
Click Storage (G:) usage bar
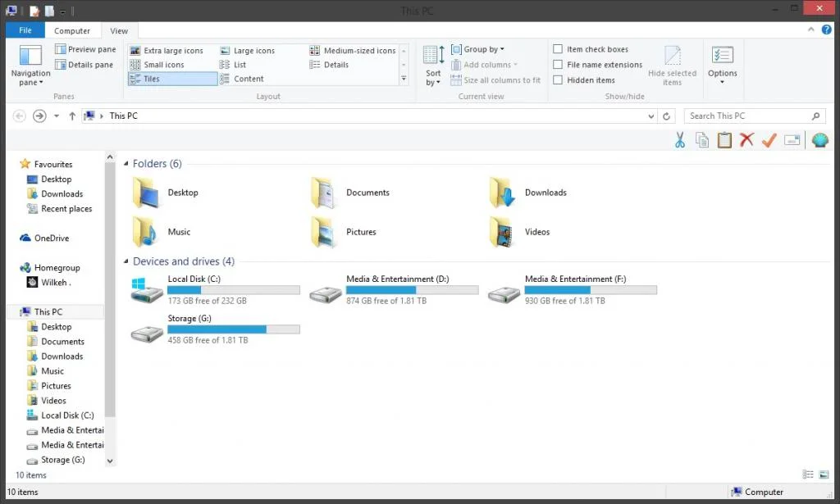(234, 329)
